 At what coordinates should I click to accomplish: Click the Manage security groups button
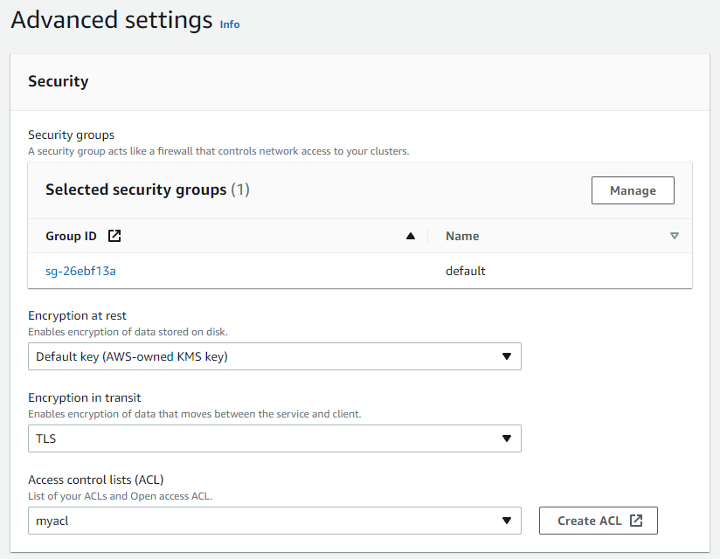633,190
